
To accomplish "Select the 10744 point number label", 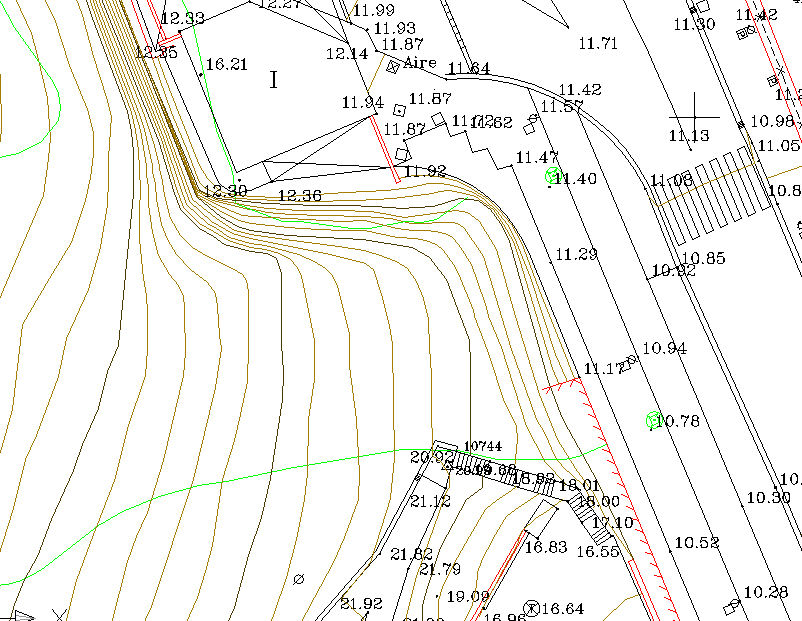I will point(483,446).
